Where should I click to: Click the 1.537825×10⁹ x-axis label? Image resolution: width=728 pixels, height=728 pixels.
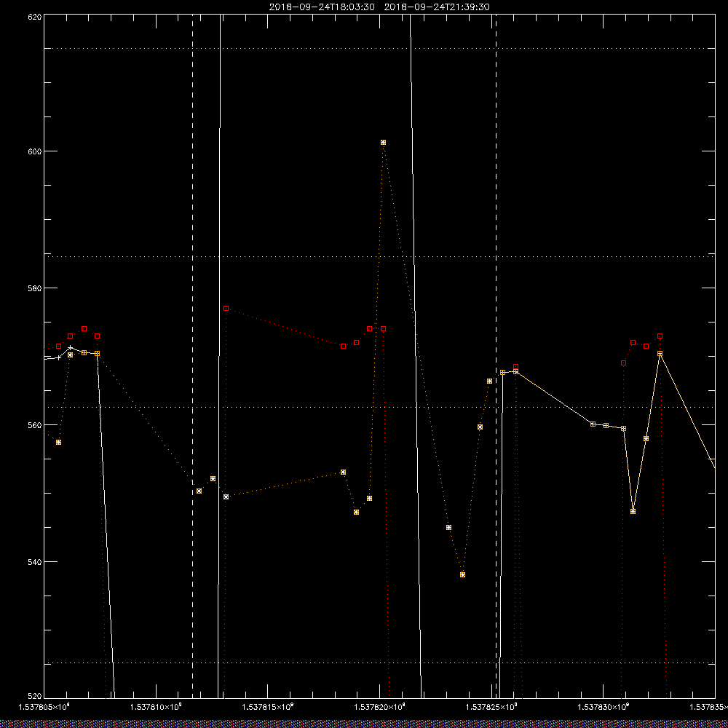tap(491, 707)
